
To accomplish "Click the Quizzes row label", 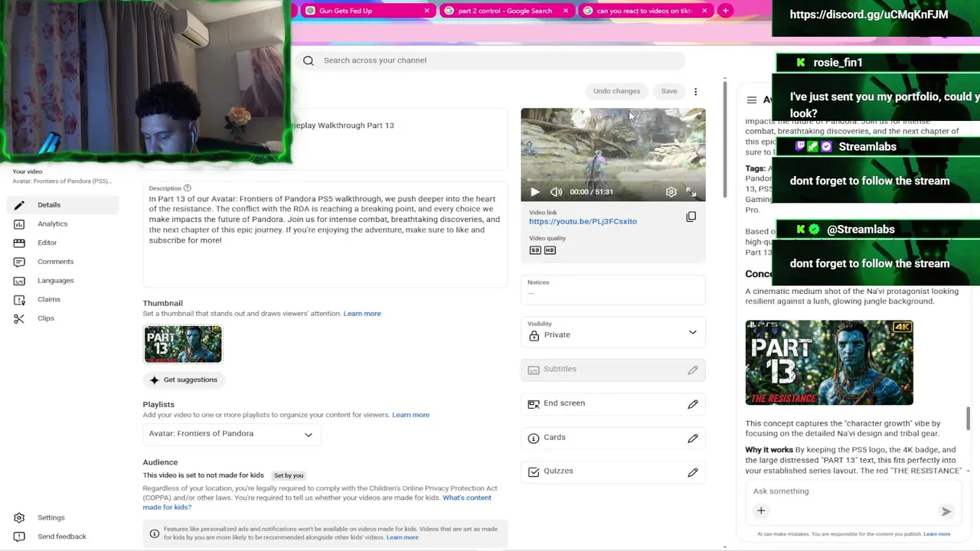I will [558, 471].
